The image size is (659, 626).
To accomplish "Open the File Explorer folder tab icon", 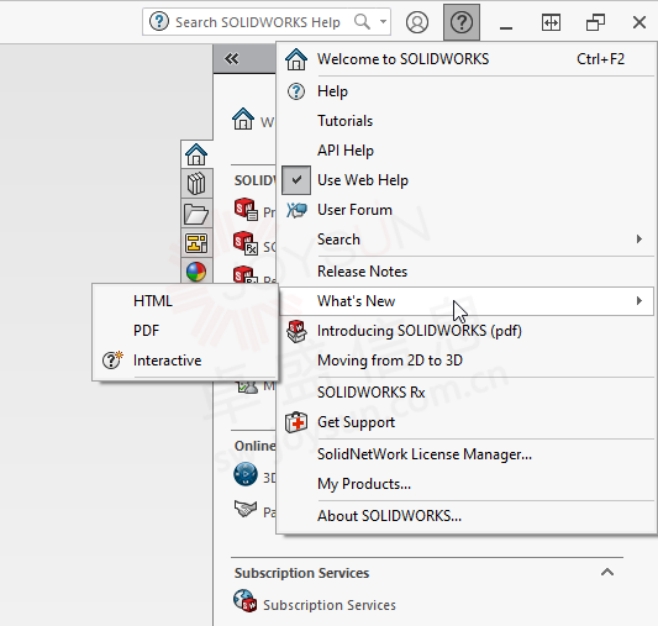I will 196,214.
